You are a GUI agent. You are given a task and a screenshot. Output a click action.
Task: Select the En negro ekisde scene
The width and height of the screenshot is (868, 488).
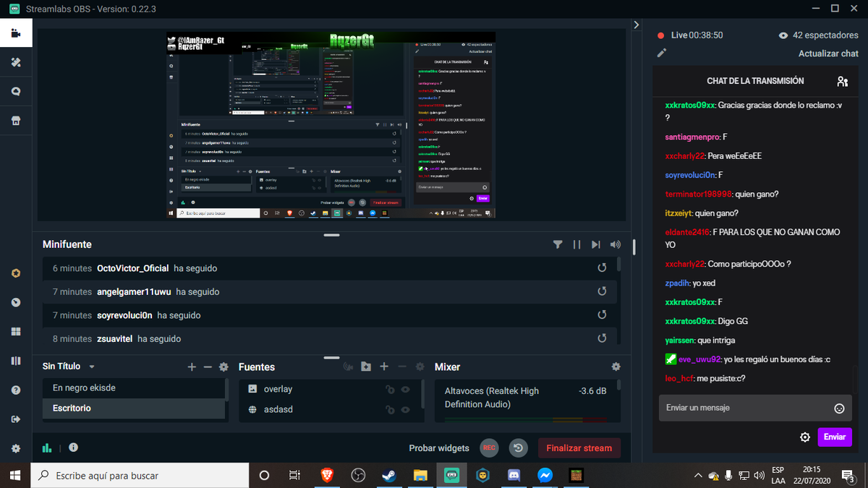tap(133, 388)
